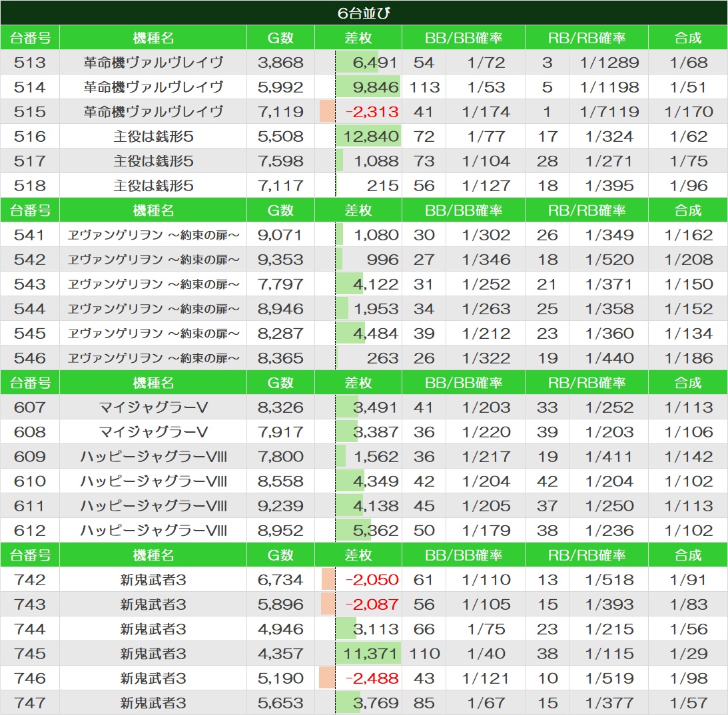Select ヱヴァンゲリヲン name in row 542
This screenshot has width=728, height=715.
point(153,259)
